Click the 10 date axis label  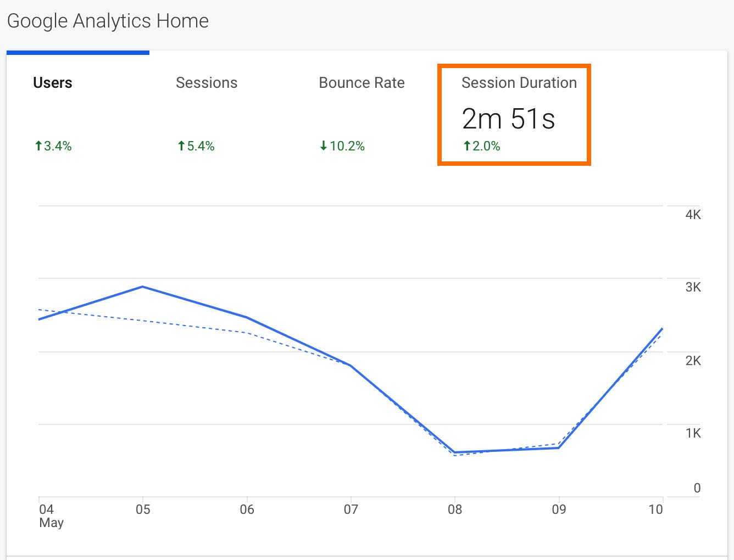(655, 509)
